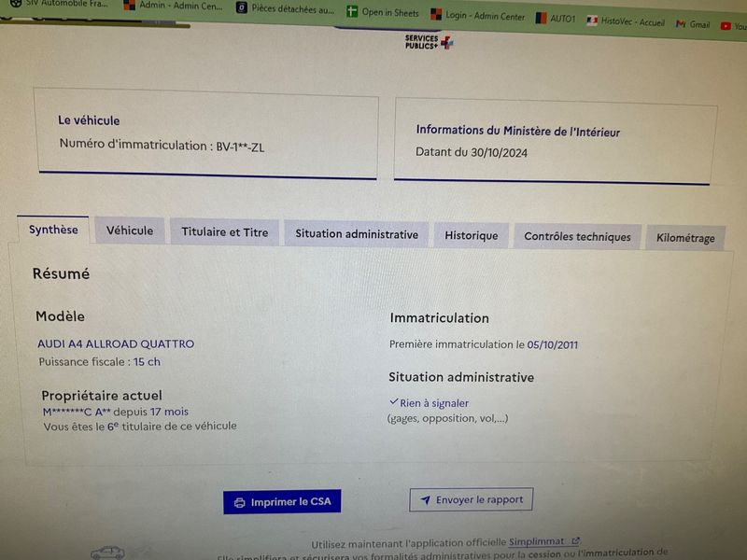Click the 6e titulaire de ce véhicule line

click(x=140, y=427)
